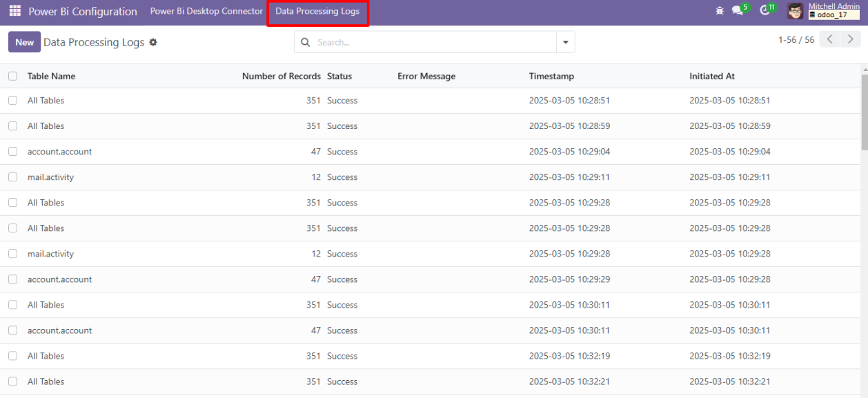868x398 pixels.
Task: Open the chat messages icon
Action: pos(738,11)
